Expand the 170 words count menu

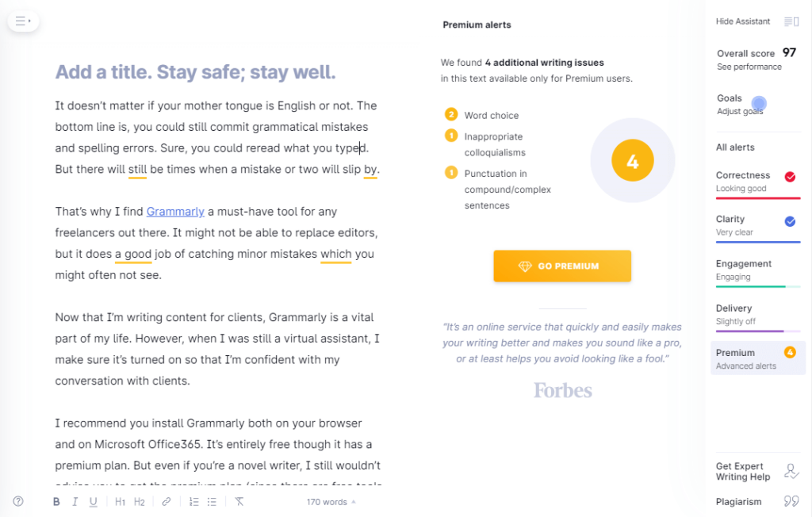331,502
